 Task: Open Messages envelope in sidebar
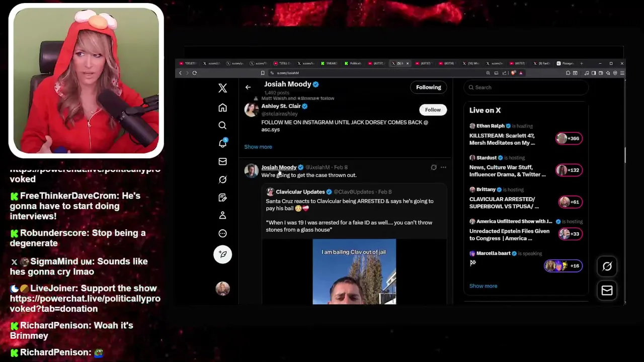tap(222, 161)
